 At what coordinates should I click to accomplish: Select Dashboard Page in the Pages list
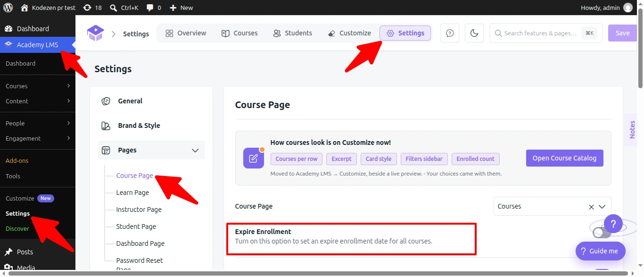coord(140,243)
